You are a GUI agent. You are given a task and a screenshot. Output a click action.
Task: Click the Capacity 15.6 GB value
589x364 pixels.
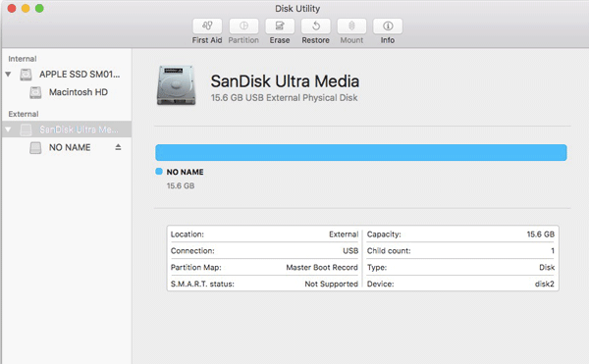541,234
